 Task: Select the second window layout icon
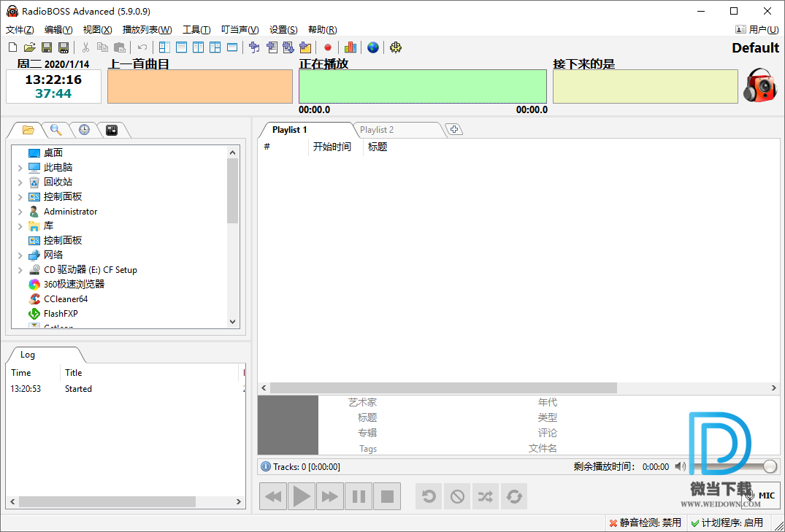181,47
